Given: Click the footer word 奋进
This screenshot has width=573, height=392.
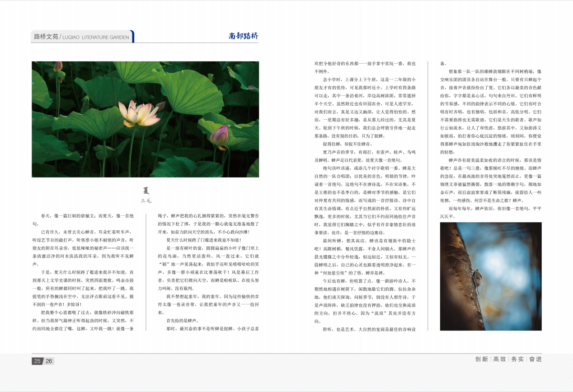Looking at the screenshot, I should coord(535,359).
